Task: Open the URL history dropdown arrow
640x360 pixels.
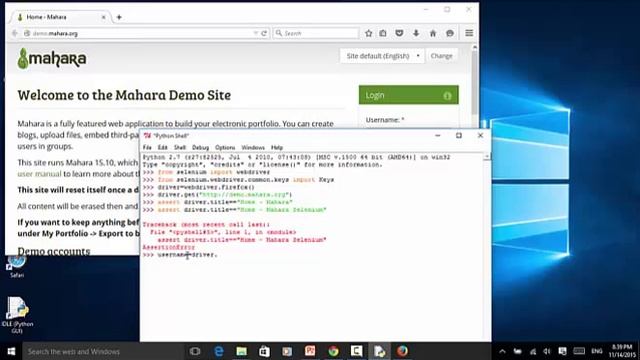Action: tap(256, 33)
